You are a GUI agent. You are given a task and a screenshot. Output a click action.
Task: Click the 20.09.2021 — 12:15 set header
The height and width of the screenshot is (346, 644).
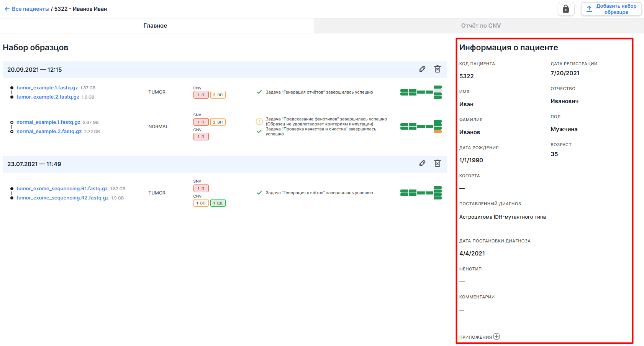pyautogui.click(x=34, y=70)
